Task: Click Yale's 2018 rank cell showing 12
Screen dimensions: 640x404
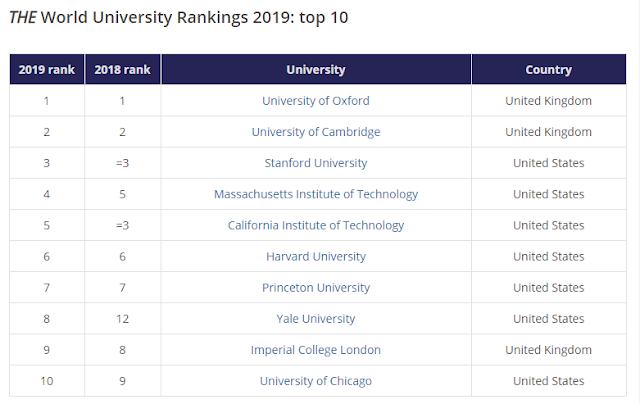Action: 122,319
